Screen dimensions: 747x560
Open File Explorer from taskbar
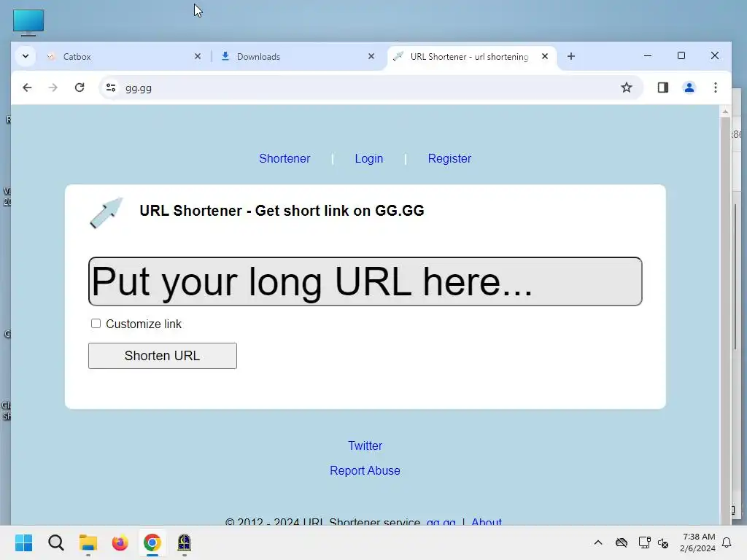pos(88,542)
